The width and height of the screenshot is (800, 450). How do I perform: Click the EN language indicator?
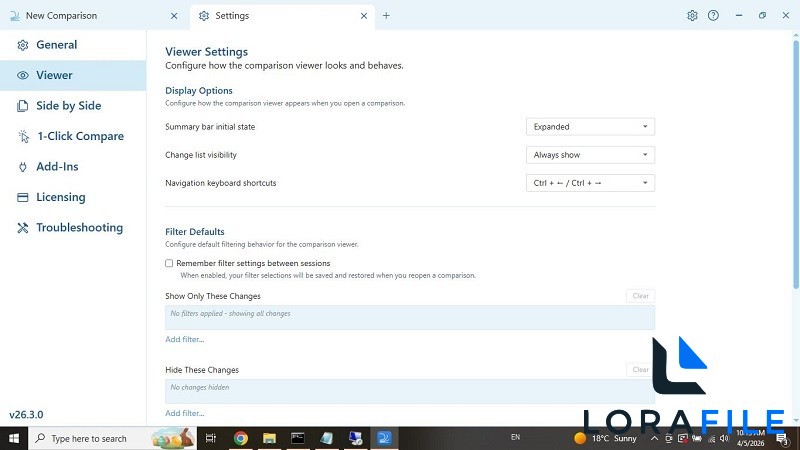tap(515, 437)
